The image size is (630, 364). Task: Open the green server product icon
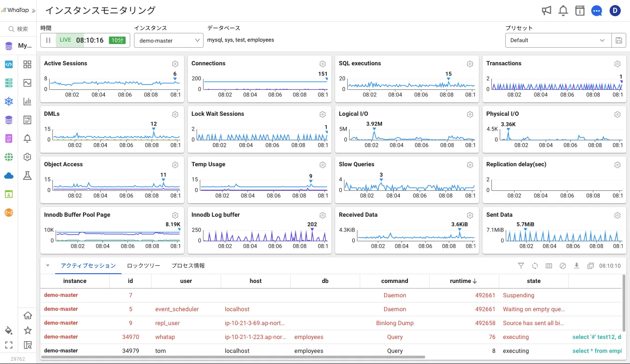(x=9, y=83)
